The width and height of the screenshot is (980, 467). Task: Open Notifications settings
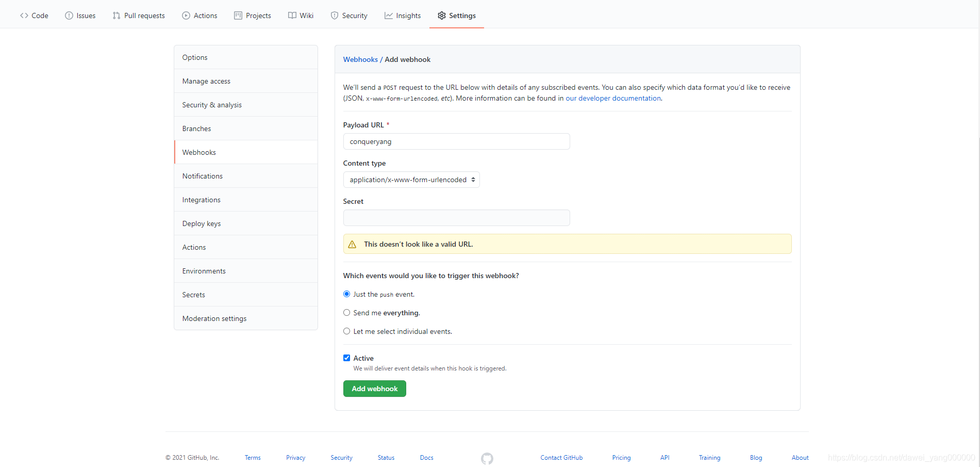coord(246,176)
